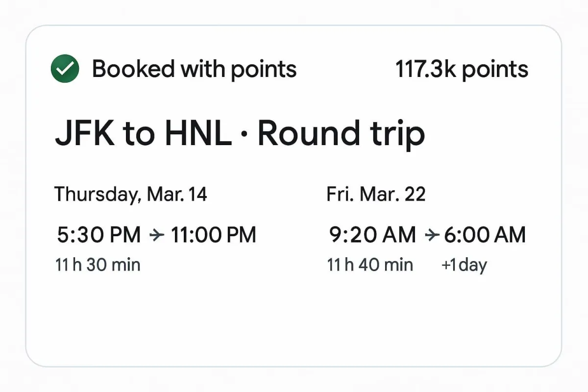Viewport: 588px width, 392px height.
Task: Click the outbound flight arrow icon
Action: (x=156, y=235)
